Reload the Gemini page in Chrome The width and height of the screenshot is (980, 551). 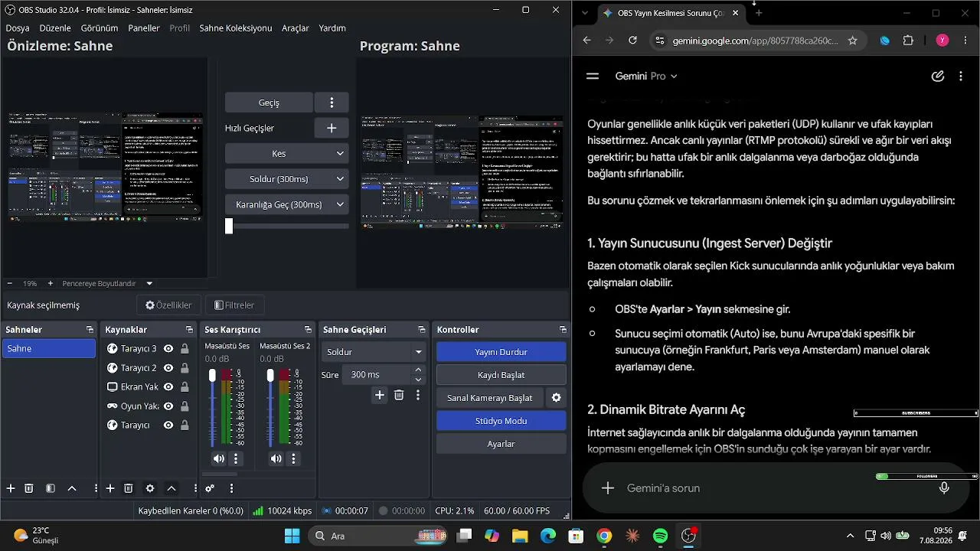coord(632,41)
